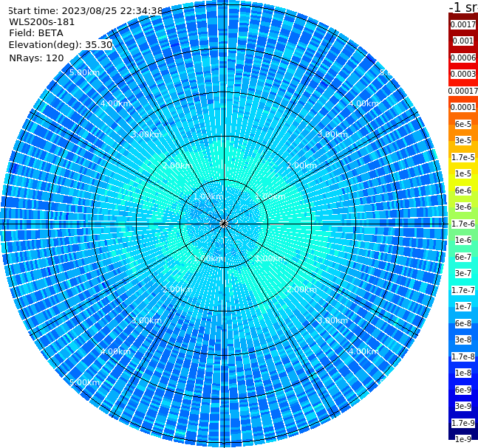The width and height of the screenshot is (478, 448).
Task: Select the lower-left 4.00km ring label
Action: click(x=115, y=351)
